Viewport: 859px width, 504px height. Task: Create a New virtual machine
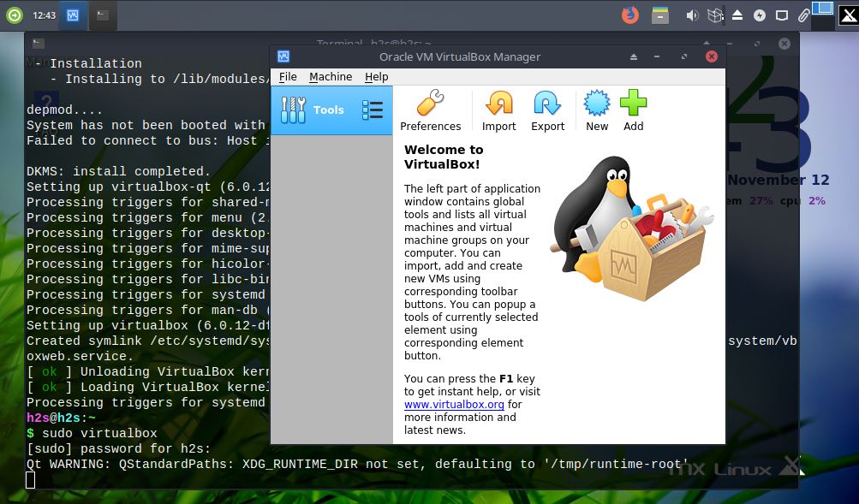pos(597,110)
